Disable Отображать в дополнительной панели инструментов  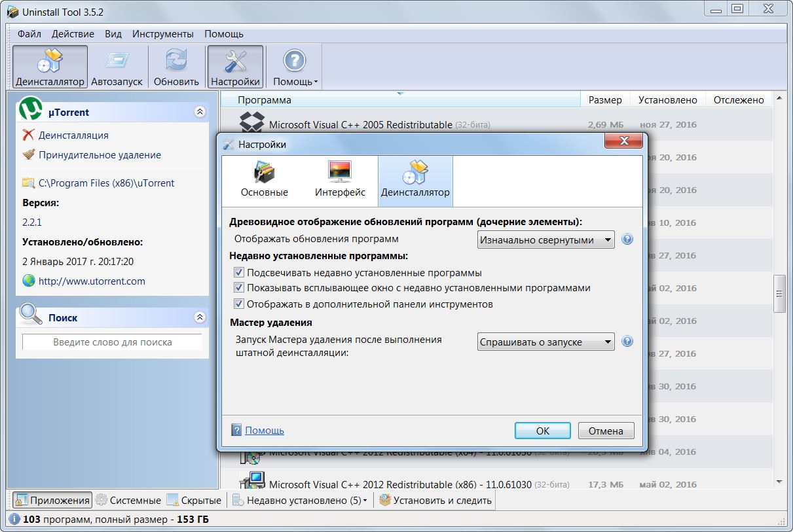(x=239, y=304)
